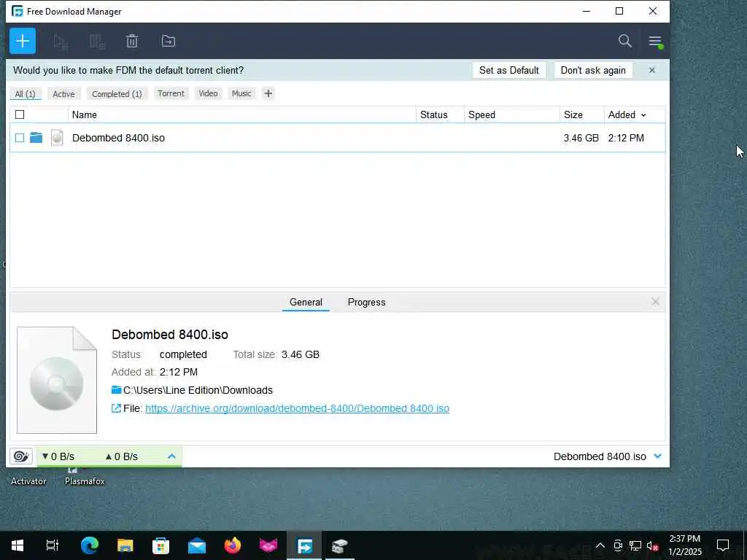Image resolution: width=747 pixels, height=560 pixels.
Task: Dismiss the default torrent client banner
Action: click(651, 71)
